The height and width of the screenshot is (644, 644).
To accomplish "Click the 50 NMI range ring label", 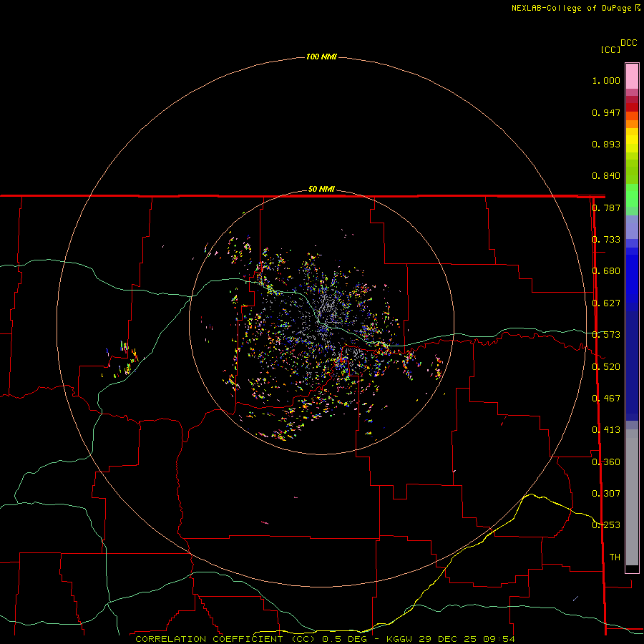I will [x=321, y=189].
